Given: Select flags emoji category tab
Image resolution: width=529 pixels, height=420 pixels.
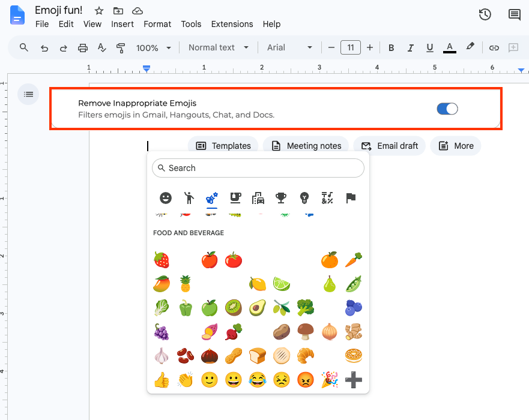Looking at the screenshot, I should 351,198.
